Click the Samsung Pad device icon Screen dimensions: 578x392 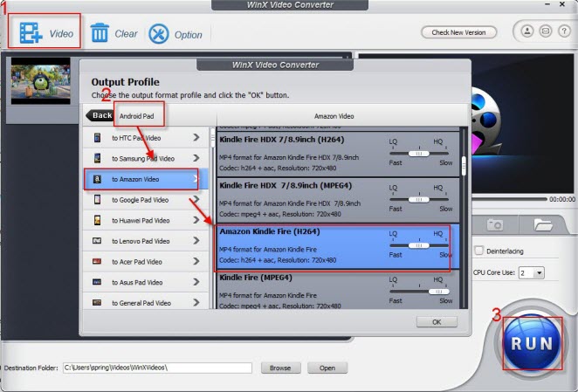(x=97, y=158)
